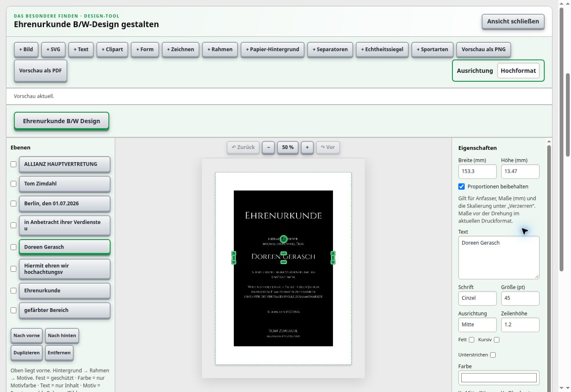Viewport: 571px width, 392px height.
Task: Add a shape with + Form
Action: coord(145,50)
